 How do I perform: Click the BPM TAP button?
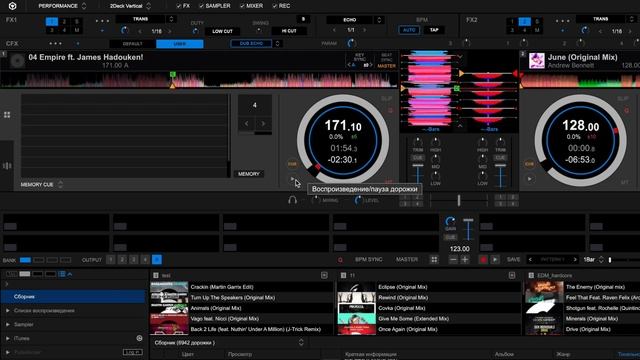pos(434,30)
